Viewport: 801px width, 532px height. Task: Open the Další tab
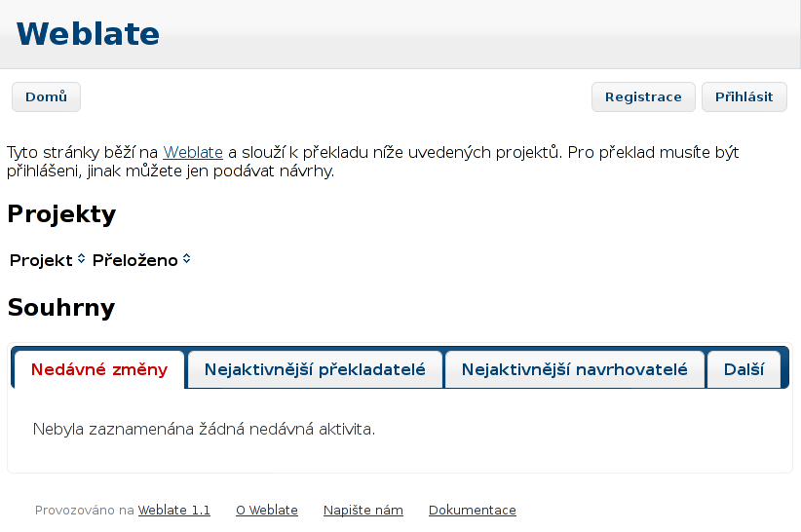click(x=744, y=369)
